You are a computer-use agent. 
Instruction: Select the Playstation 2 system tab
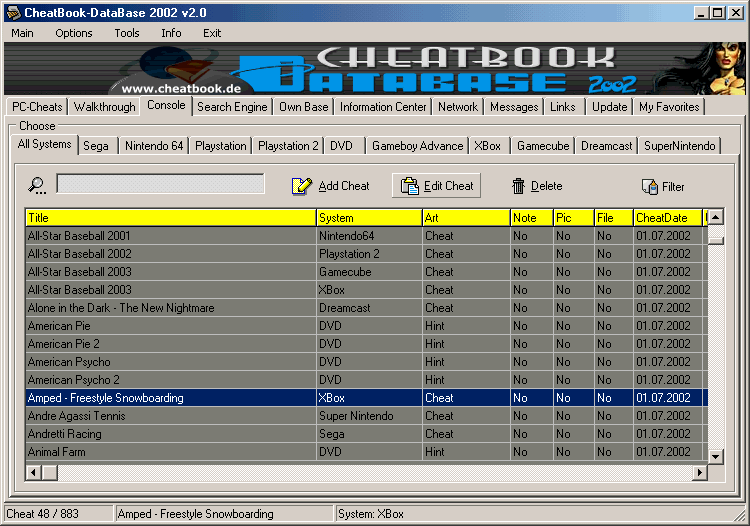(288, 146)
